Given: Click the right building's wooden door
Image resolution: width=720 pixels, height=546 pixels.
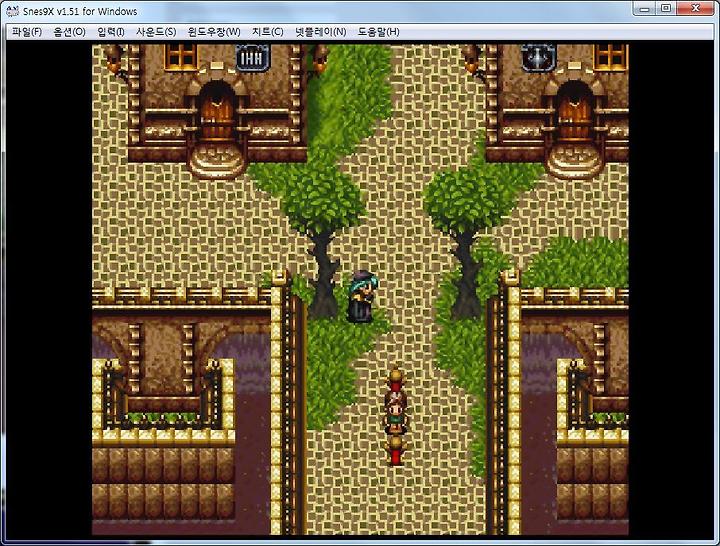Looking at the screenshot, I should (x=574, y=115).
